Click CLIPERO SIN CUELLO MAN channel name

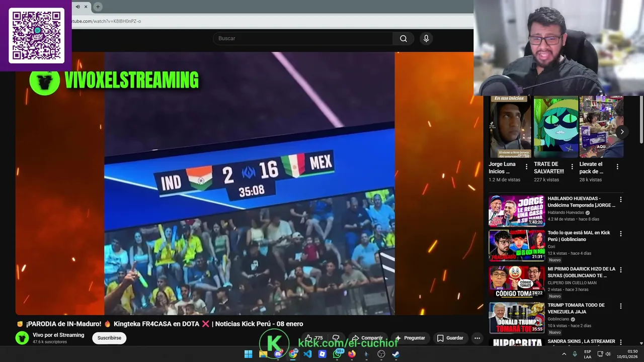(x=572, y=283)
